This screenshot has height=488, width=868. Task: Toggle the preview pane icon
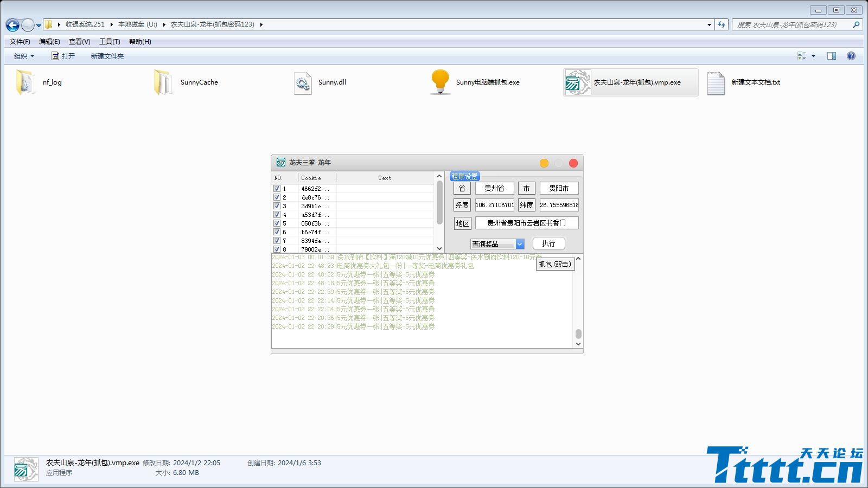pyautogui.click(x=831, y=56)
